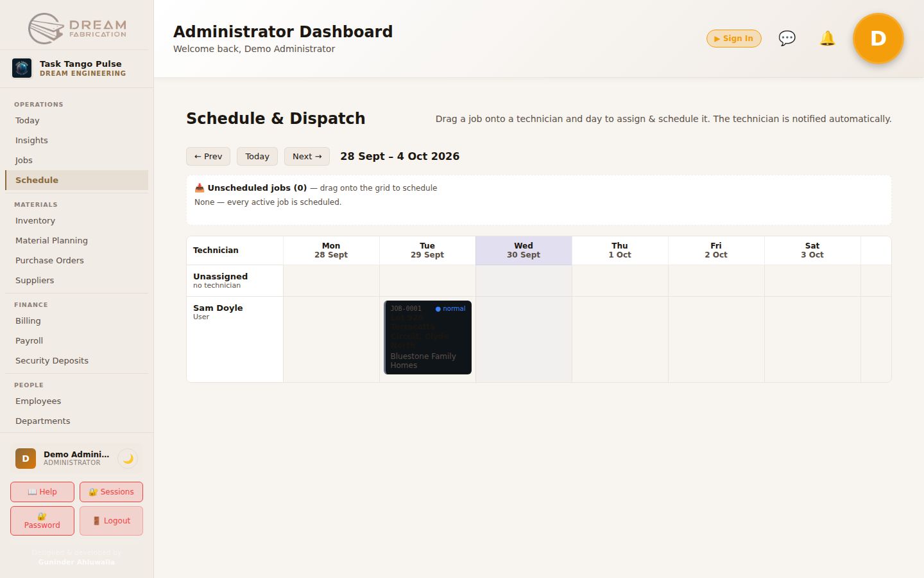Open Security Deposits page
Screen dimensions: 924x578
(x=76, y=360)
